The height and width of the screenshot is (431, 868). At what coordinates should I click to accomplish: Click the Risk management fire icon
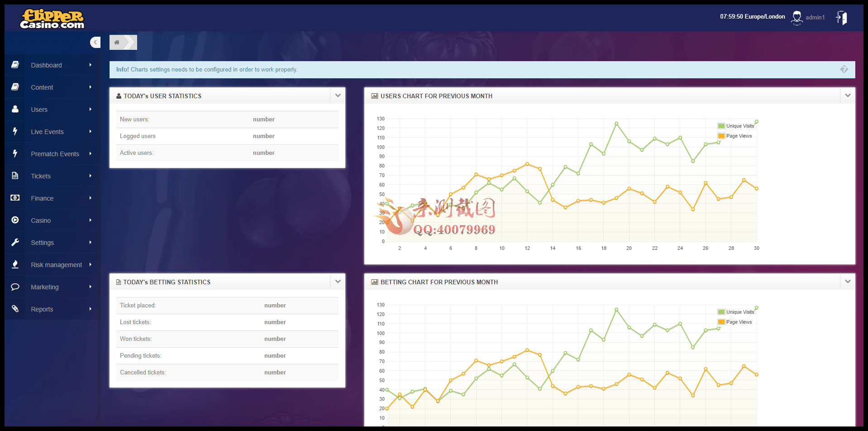point(15,264)
